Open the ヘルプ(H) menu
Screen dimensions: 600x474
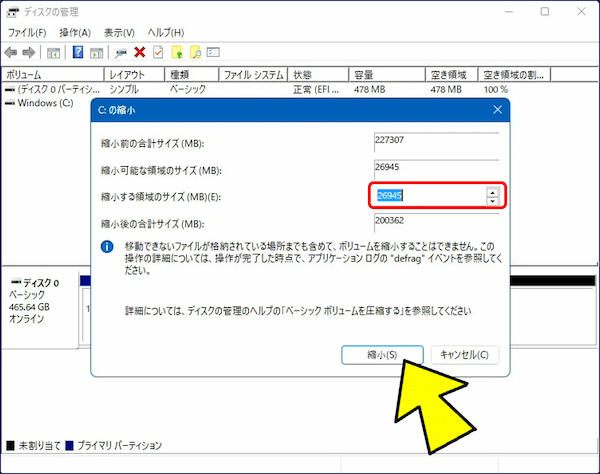tap(166, 33)
